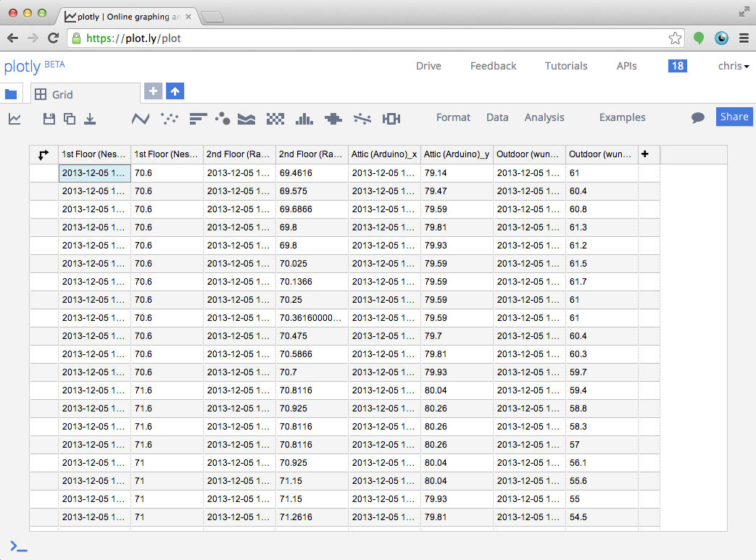Screen dimensions: 756x560
Task: Open the folder icon in the tab bar
Action: pyautogui.click(x=11, y=94)
